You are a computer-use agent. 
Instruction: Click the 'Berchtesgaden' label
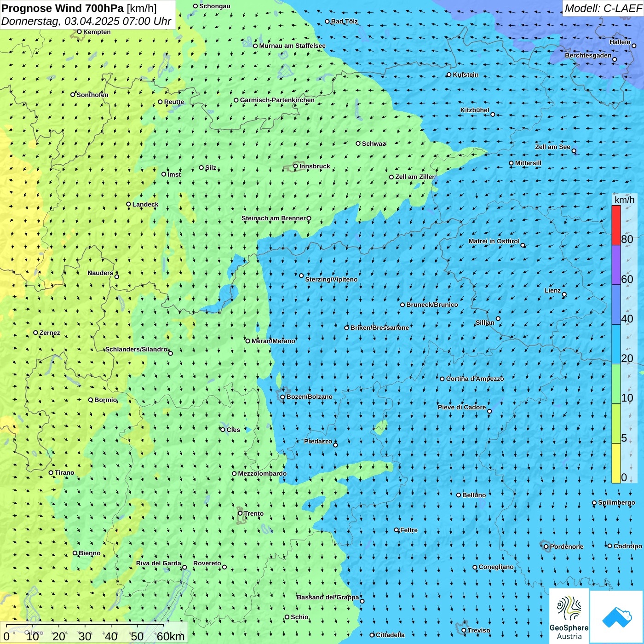tap(588, 55)
